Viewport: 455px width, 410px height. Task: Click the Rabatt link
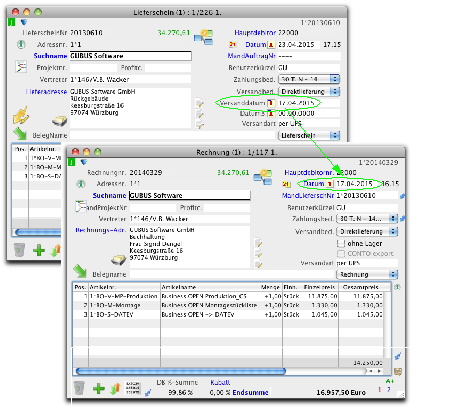220,382
